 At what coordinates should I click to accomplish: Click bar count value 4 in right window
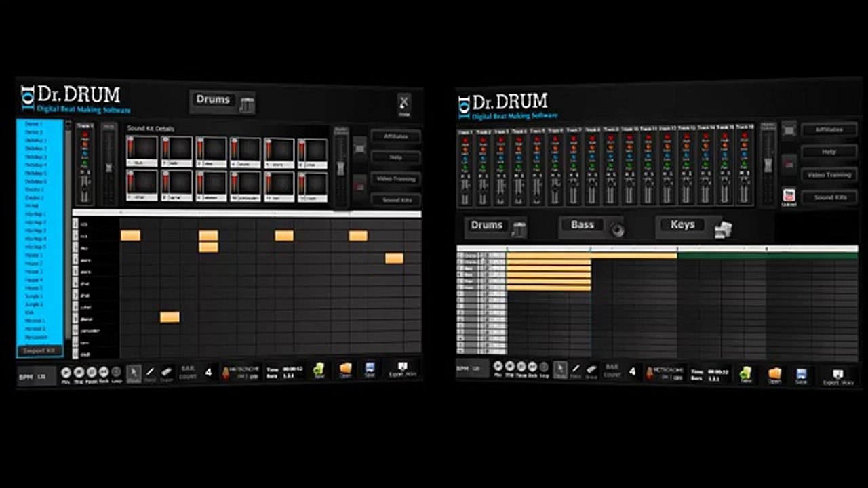(x=631, y=371)
